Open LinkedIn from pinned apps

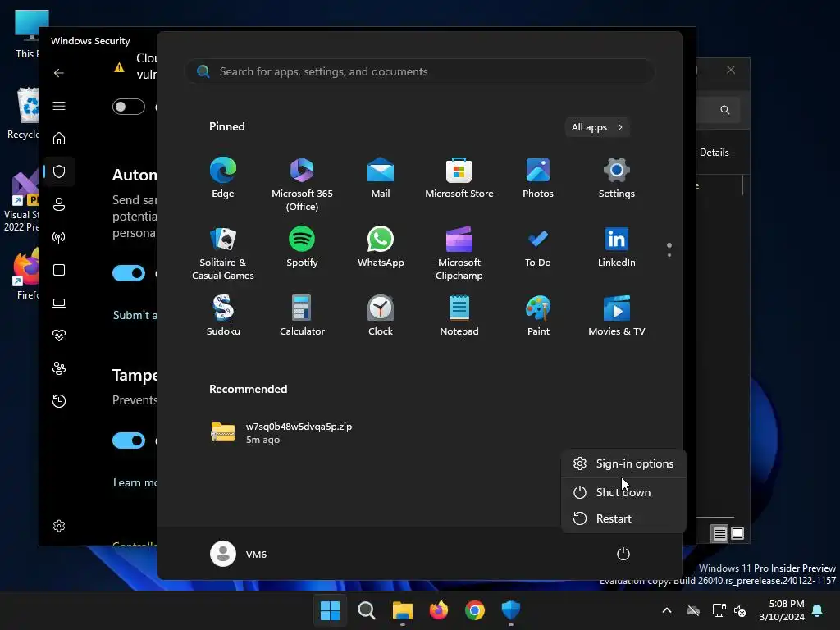(617, 246)
